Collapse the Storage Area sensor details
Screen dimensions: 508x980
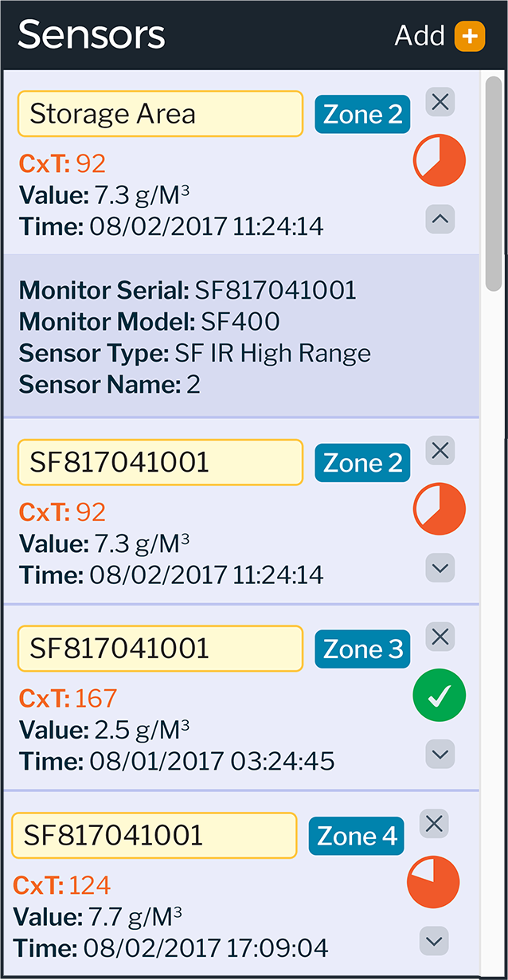pos(440,219)
